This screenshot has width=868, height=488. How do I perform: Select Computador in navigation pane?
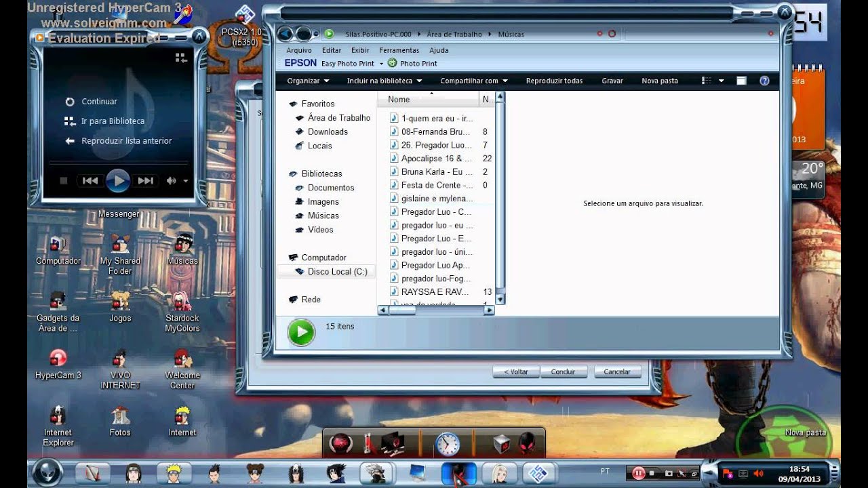(x=324, y=258)
